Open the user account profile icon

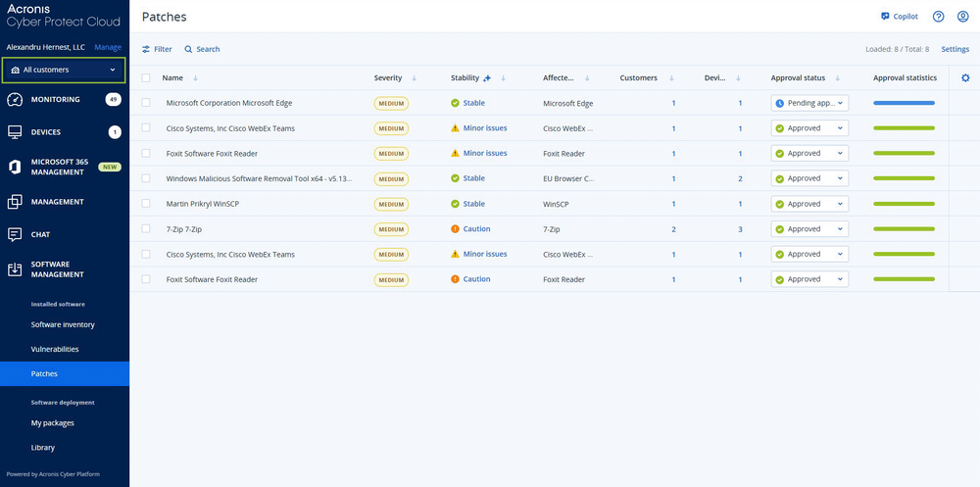click(962, 17)
